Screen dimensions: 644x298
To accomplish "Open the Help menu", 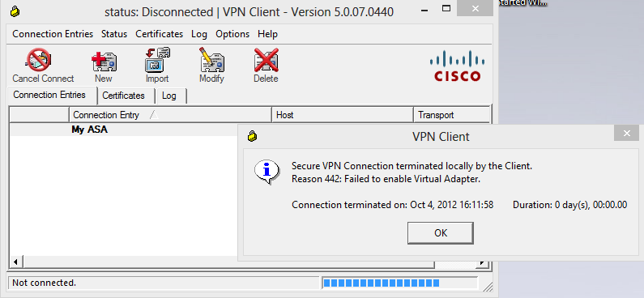I will 268,34.
